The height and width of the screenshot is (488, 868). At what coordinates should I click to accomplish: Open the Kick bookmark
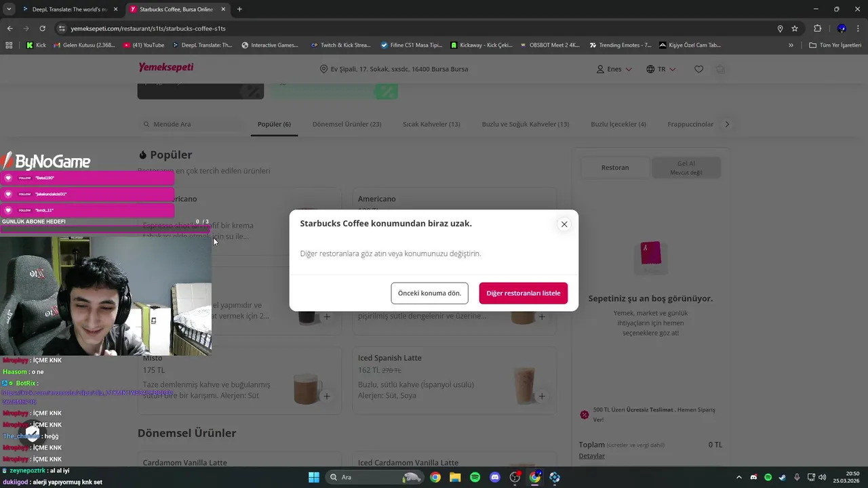point(36,45)
